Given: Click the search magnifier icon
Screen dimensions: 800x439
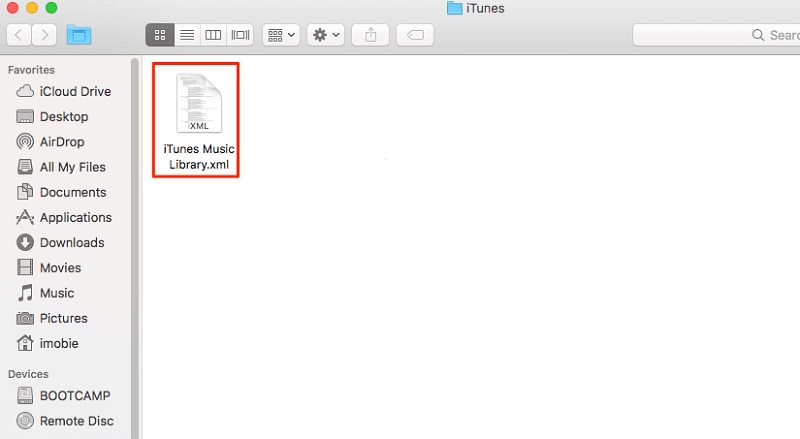Looking at the screenshot, I should (x=758, y=35).
